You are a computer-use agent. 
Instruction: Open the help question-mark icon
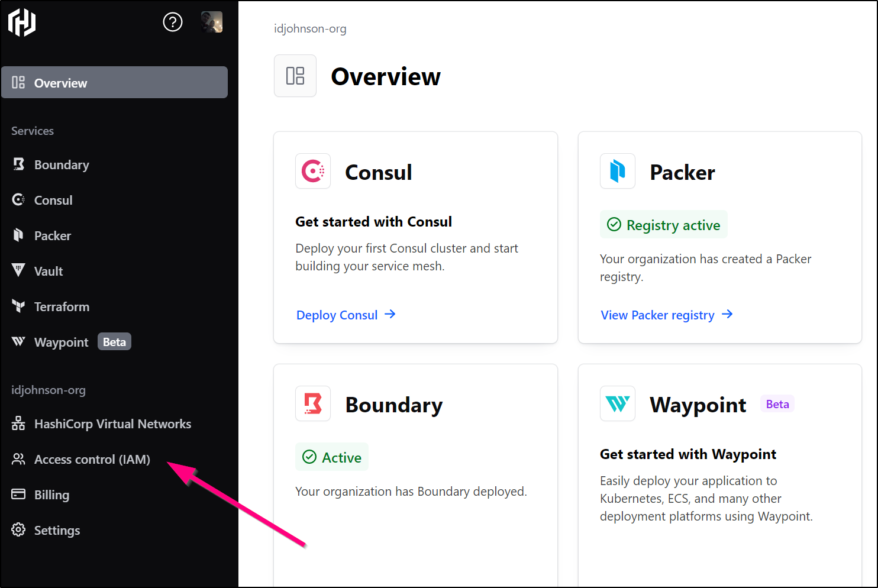point(173,22)
